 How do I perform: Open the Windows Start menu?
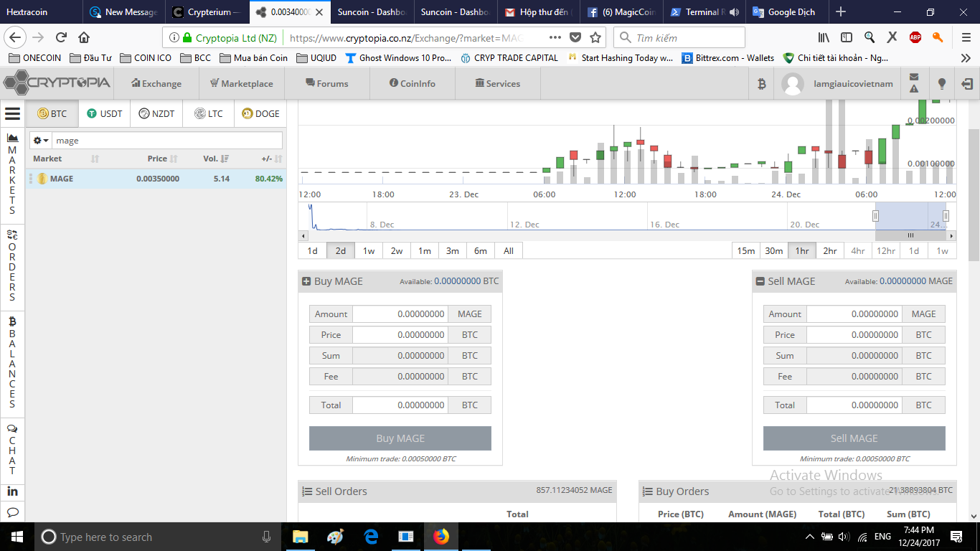(17, 537)
